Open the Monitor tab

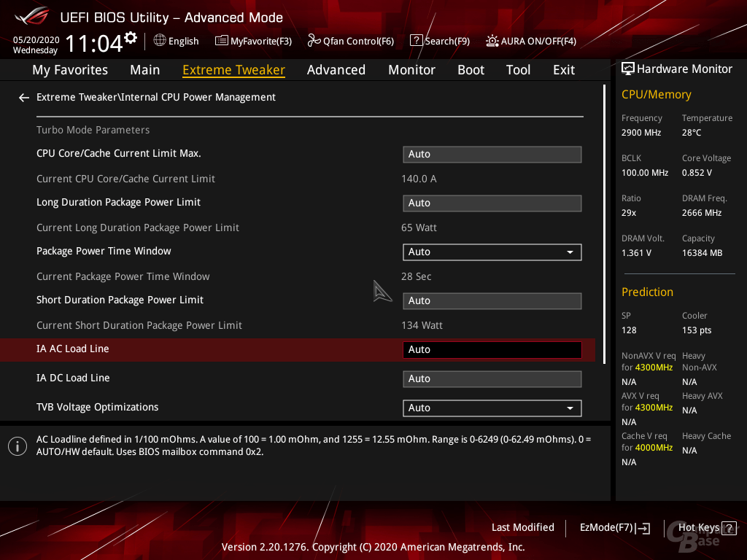(x=411, y=70)
